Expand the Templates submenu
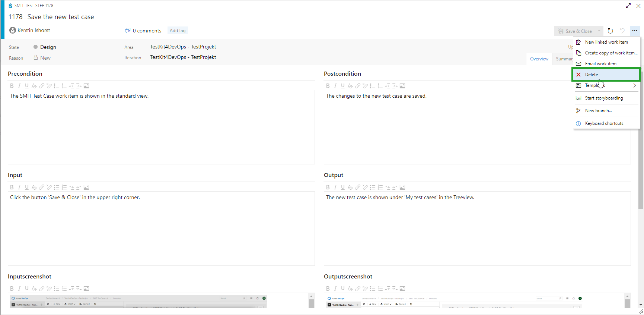 (607, 85)
